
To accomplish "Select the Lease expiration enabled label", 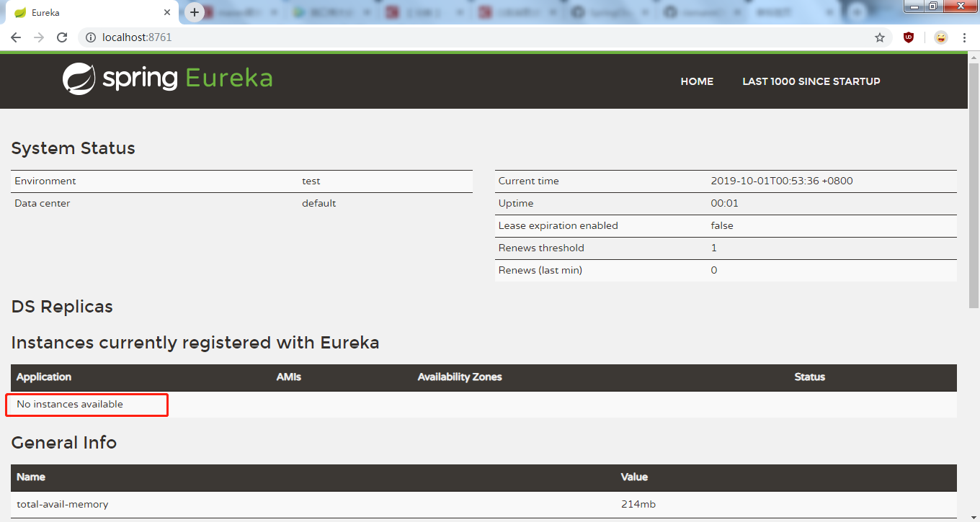I will point(558,225).
